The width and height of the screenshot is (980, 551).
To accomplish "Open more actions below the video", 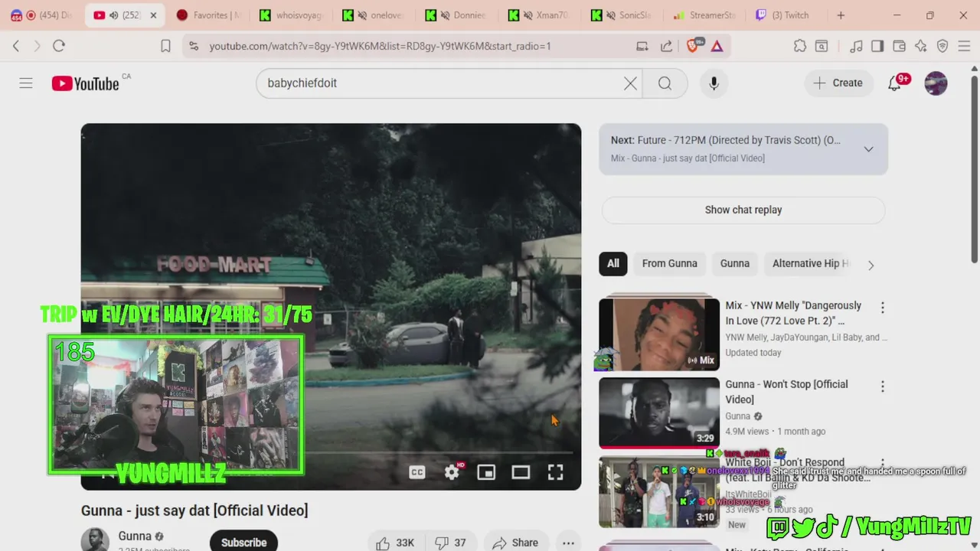I will point(568,543).
